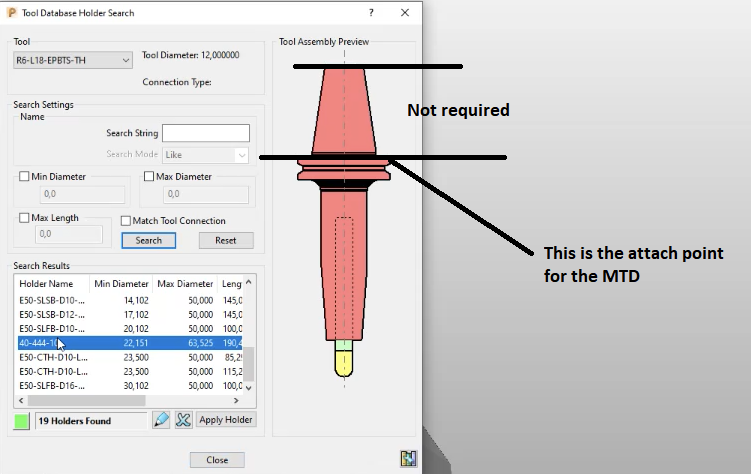
Task: Enable the Max Length checkbox
Action: [x=24, y=217]
